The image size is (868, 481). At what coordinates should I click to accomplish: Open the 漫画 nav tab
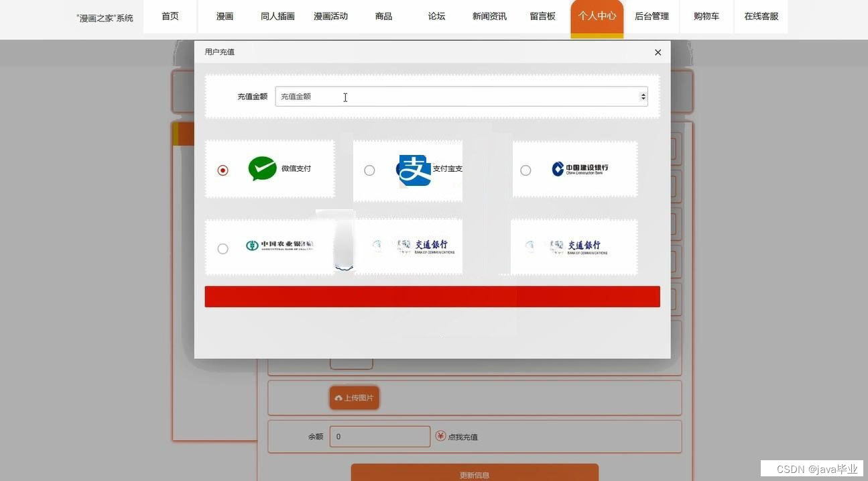pos(225,16)
